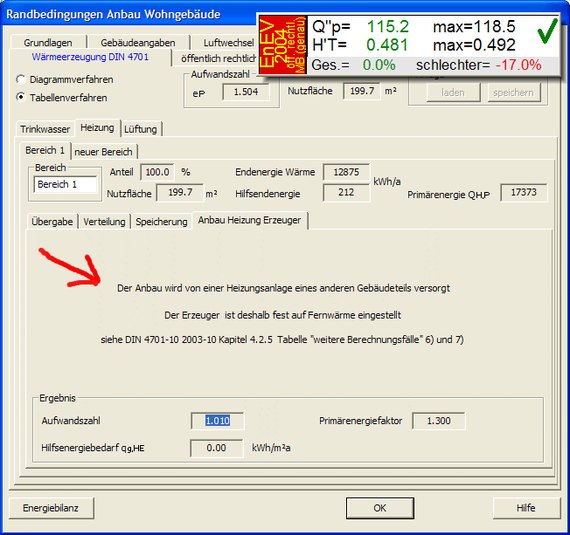Click the Primärenergie QH,P field showing 17373
Screen dimensions: 570x535
(523, 192)
